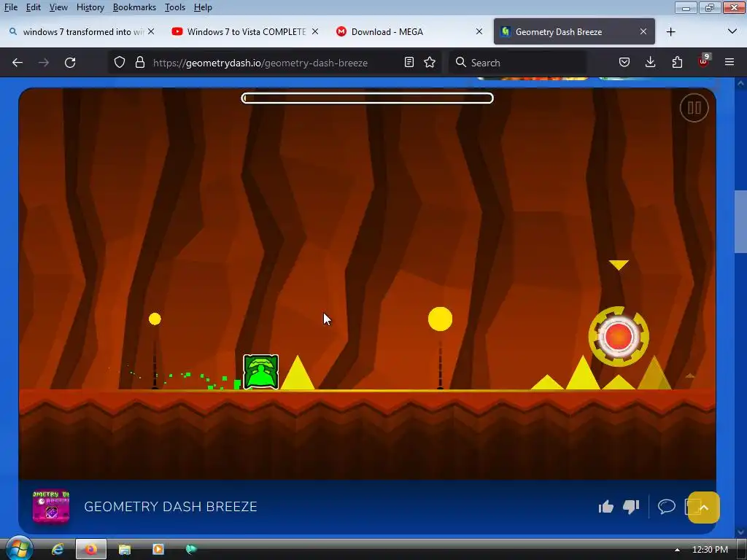Click the thumbs down dislike icon

click(631, 507)
